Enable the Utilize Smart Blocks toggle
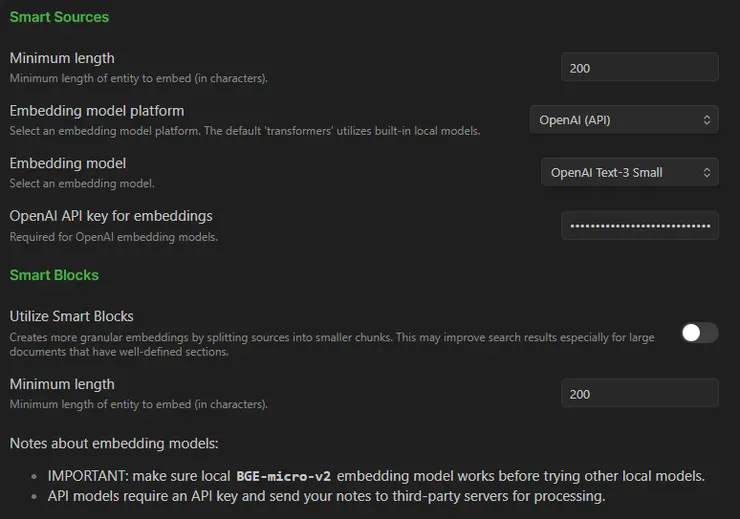740x519 pixels. point(699,332)
